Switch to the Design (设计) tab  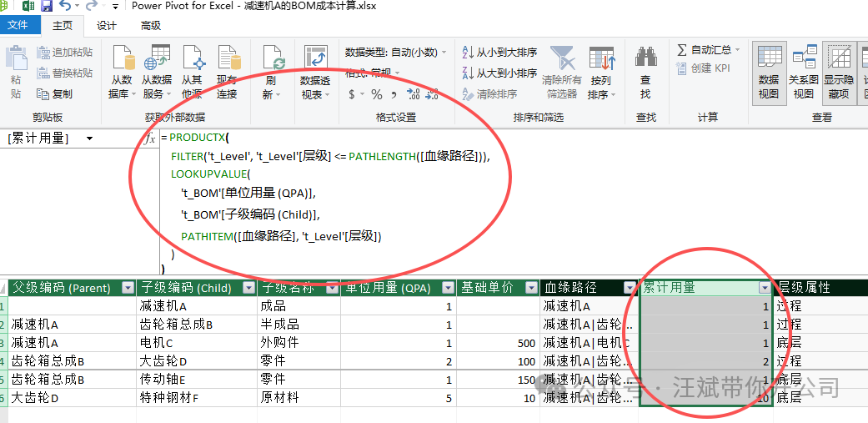pyautogui.click(x=107, y=26)
